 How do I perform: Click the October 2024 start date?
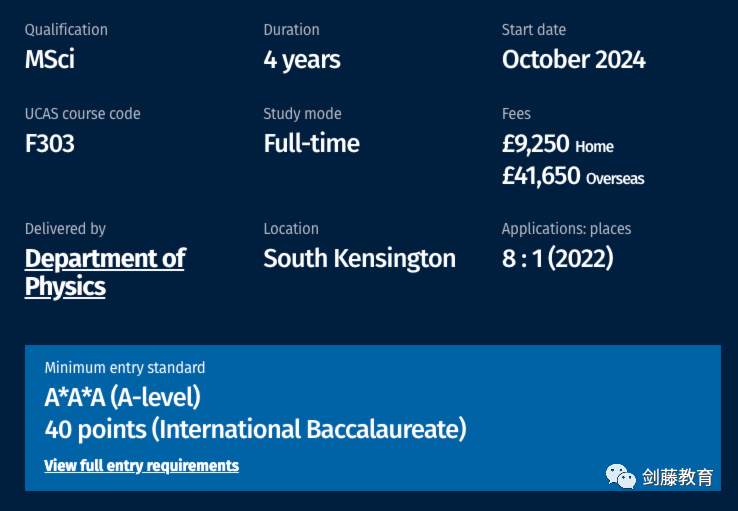tap(573, 59)
